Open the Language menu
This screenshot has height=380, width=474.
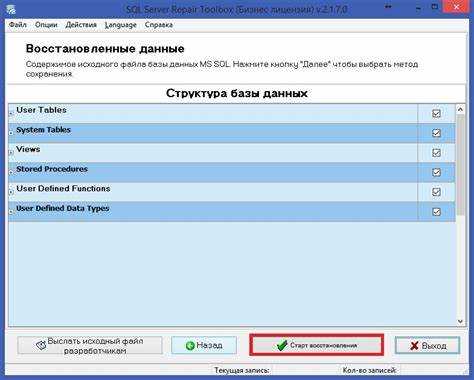(120, 25)
